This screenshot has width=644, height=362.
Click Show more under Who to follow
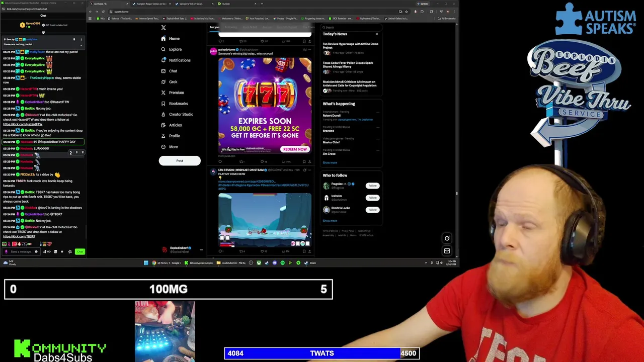pyautogui.click(x=330, y=221)
